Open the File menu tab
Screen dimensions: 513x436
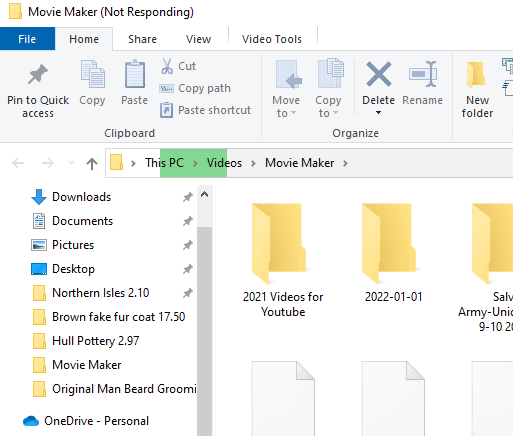(27, 39)
